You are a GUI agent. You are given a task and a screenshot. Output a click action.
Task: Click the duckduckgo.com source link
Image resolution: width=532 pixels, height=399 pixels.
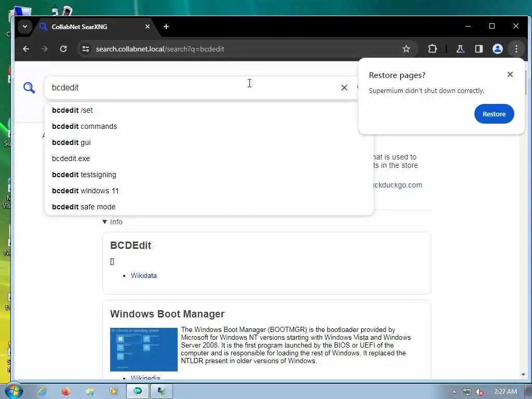(x=397, y=185)
